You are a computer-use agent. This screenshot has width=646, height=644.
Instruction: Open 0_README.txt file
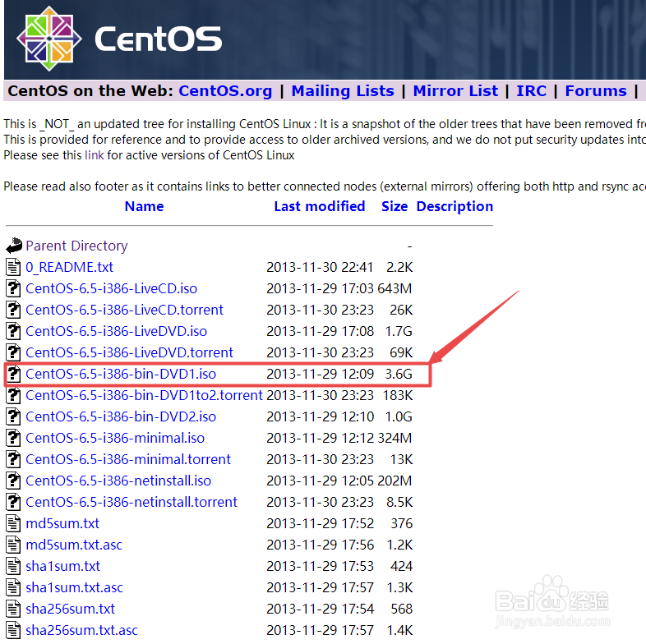pos(69,267)
